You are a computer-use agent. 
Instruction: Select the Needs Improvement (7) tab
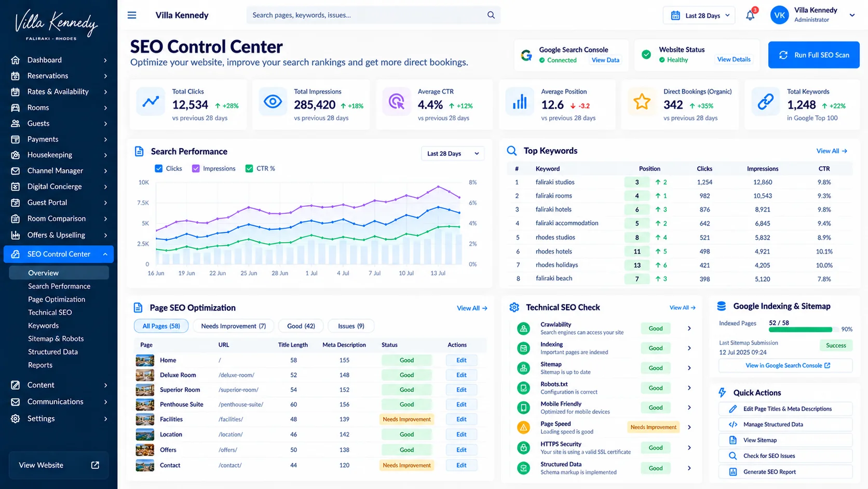click(233, 326)
